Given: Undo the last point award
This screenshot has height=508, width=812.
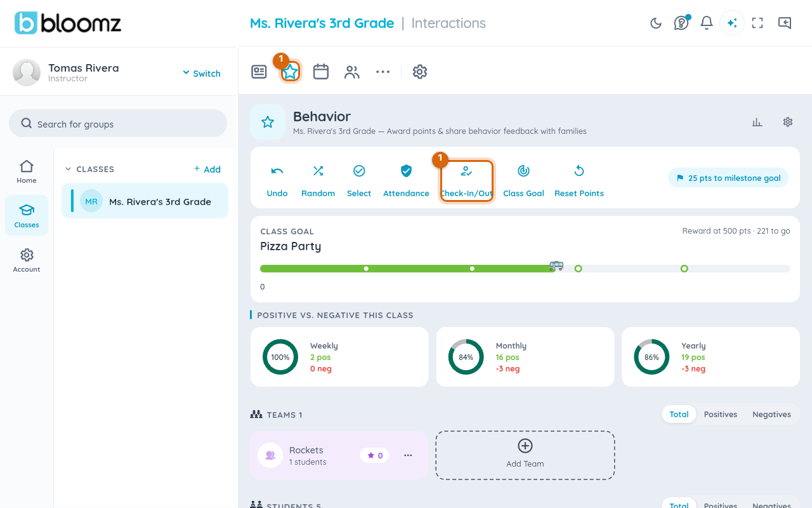Looking at the screenshot, I should tap(277, 181).
